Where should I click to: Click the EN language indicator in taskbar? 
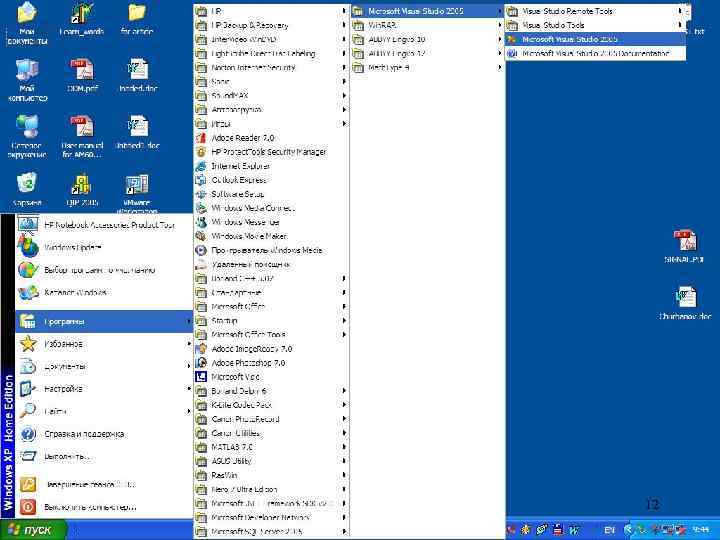[x=609, y=530]
